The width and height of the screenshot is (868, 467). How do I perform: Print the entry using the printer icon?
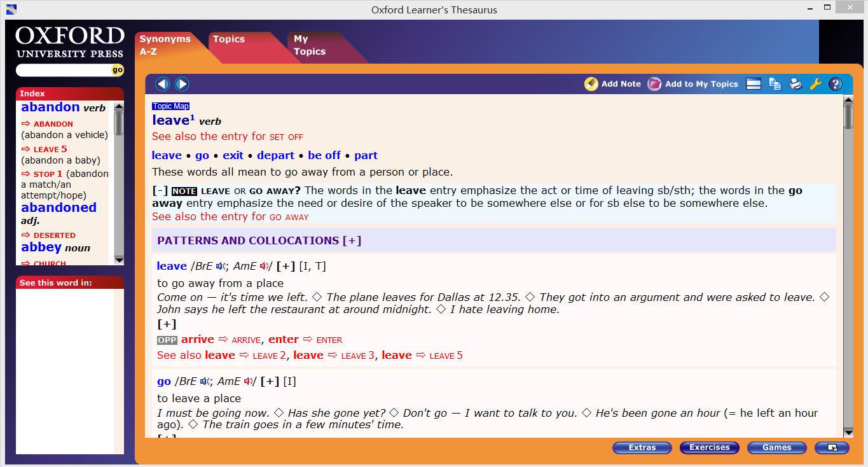pos(796,84)
